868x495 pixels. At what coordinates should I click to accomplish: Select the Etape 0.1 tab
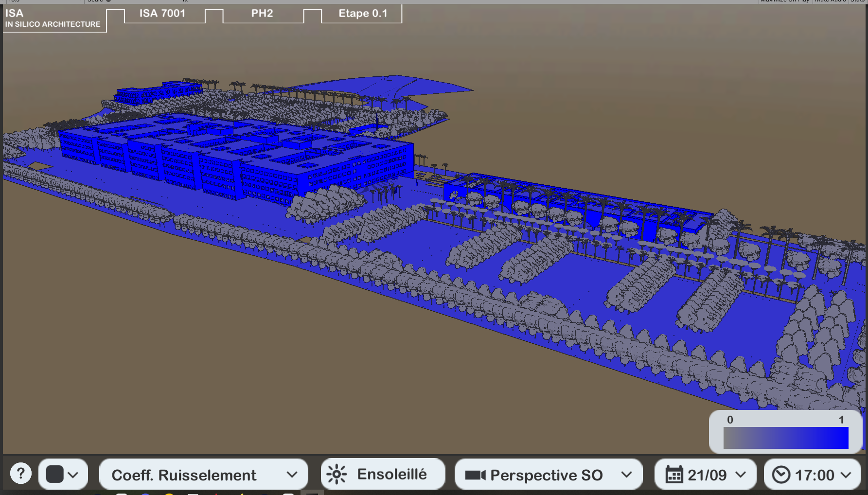[363, 14]
